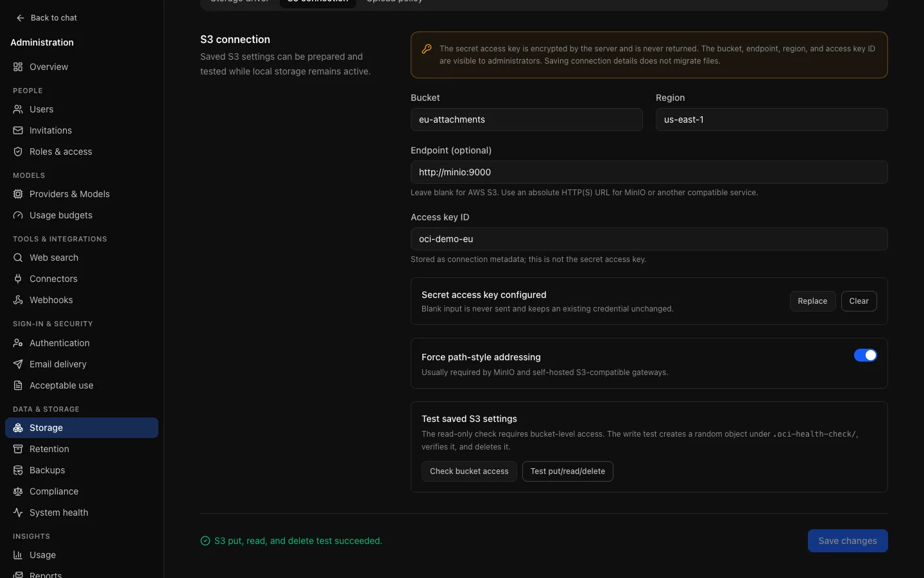Click the Back to chat arrow icon

[x=21, y=18]
